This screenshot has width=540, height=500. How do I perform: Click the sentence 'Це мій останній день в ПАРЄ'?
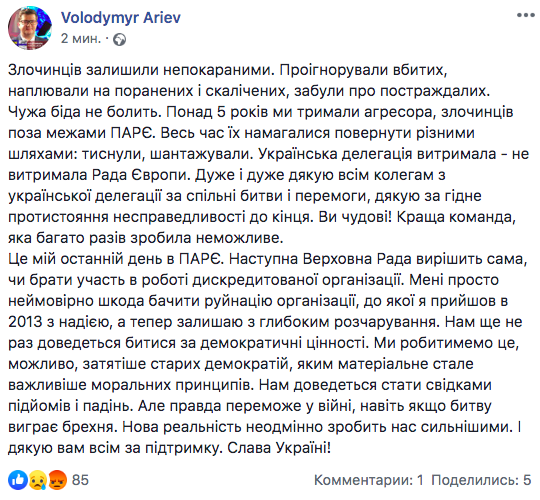pyautogui.click(x=116, y=259)
